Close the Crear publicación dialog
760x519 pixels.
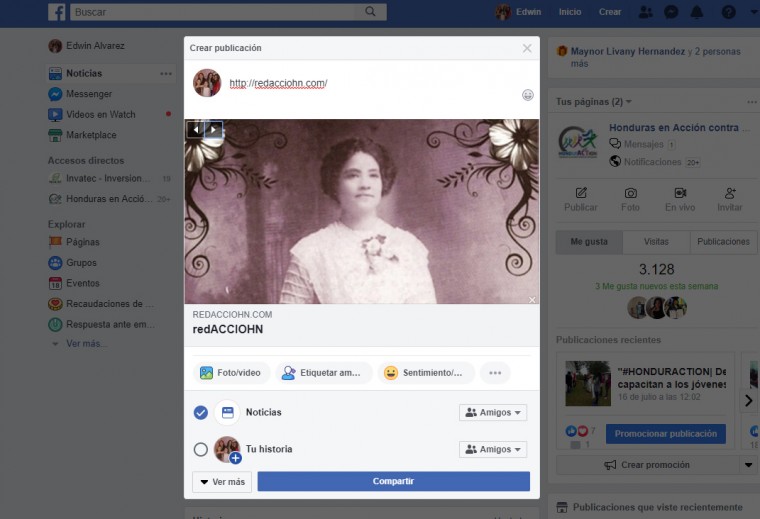click(x=527, y=48)
